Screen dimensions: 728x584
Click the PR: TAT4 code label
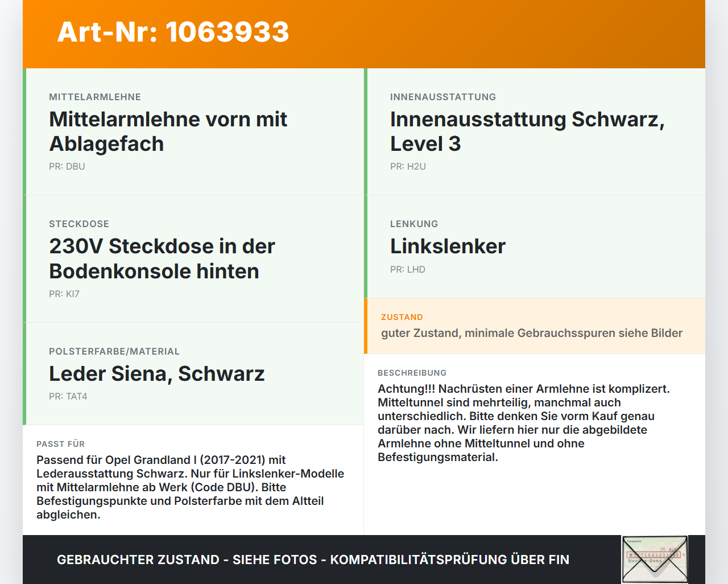coord(68,397)
